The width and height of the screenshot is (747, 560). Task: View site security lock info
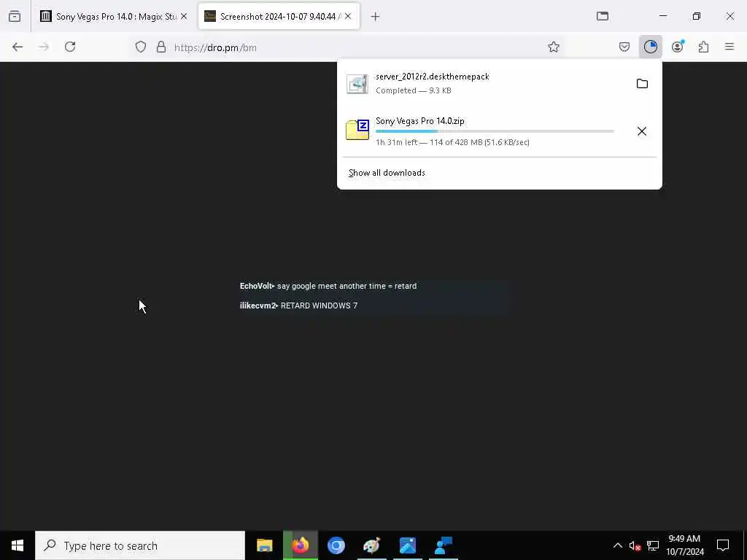coord(161,47)
